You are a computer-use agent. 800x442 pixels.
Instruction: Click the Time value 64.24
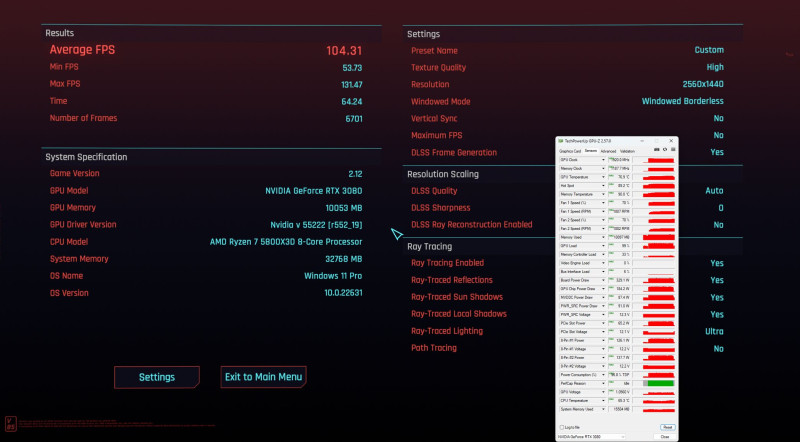(352, 102)
